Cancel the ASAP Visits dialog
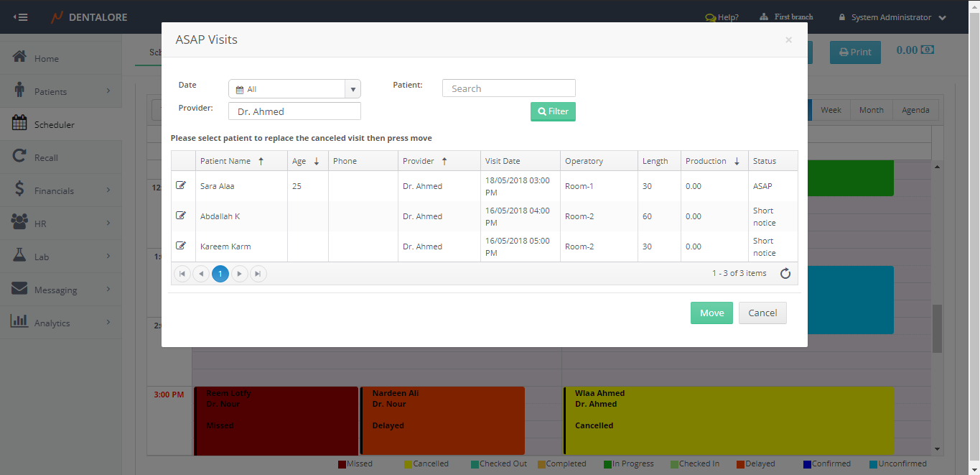The height and width of the screenshot is (475, 980). 762,313
